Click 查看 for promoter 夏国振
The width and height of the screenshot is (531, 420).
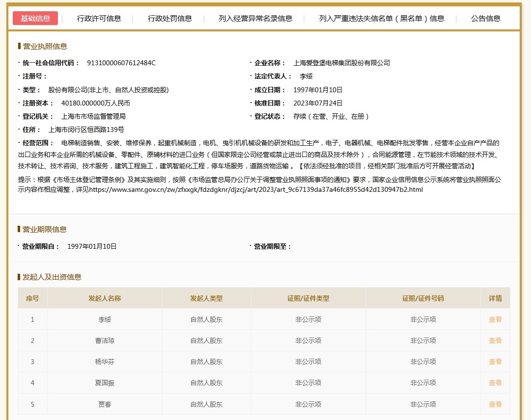click(495, 383)
